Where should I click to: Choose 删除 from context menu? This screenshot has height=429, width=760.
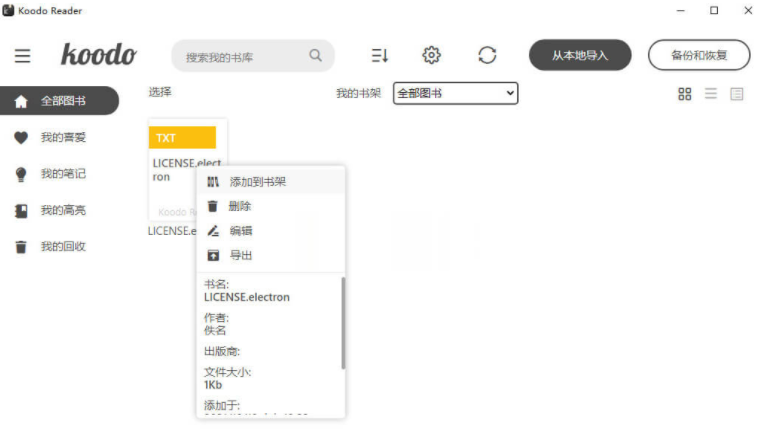240,206
